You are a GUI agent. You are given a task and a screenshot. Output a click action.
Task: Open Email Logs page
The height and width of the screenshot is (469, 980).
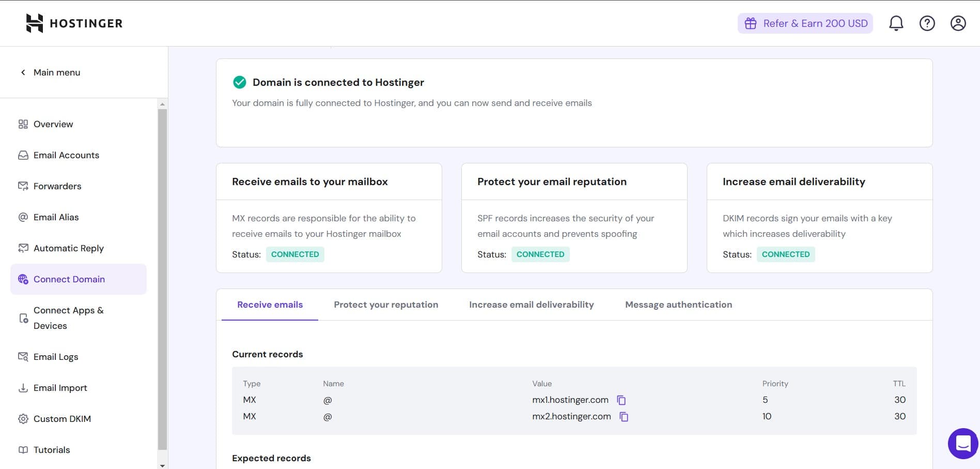click(79, 357)
